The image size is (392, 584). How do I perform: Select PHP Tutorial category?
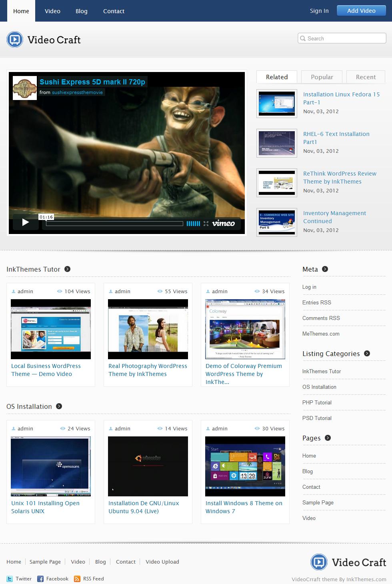pos(317,403)
